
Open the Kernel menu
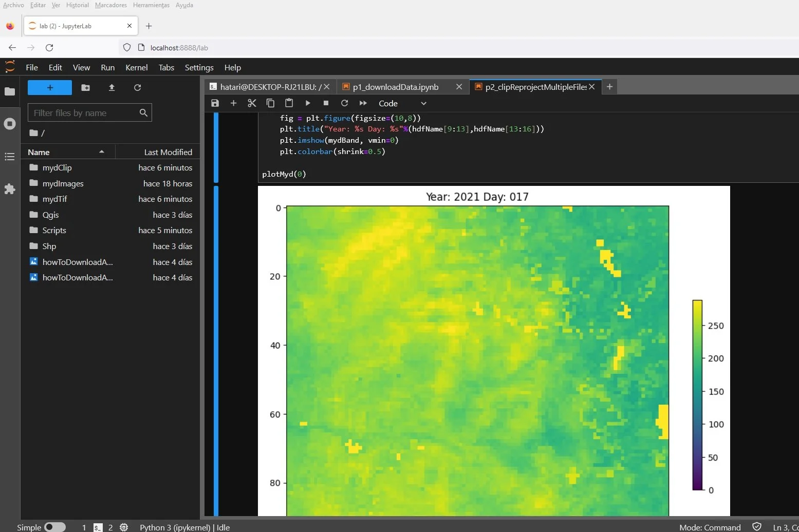pos(136,67)
